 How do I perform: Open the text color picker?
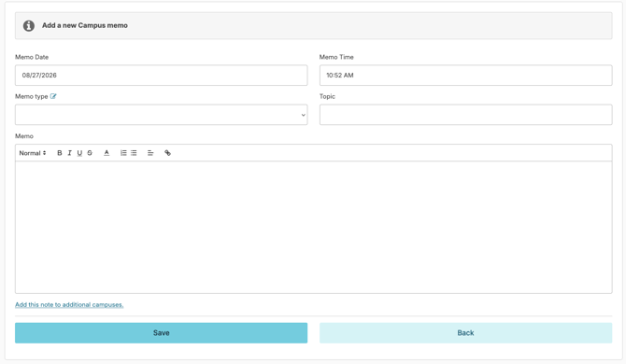(107, 153)
